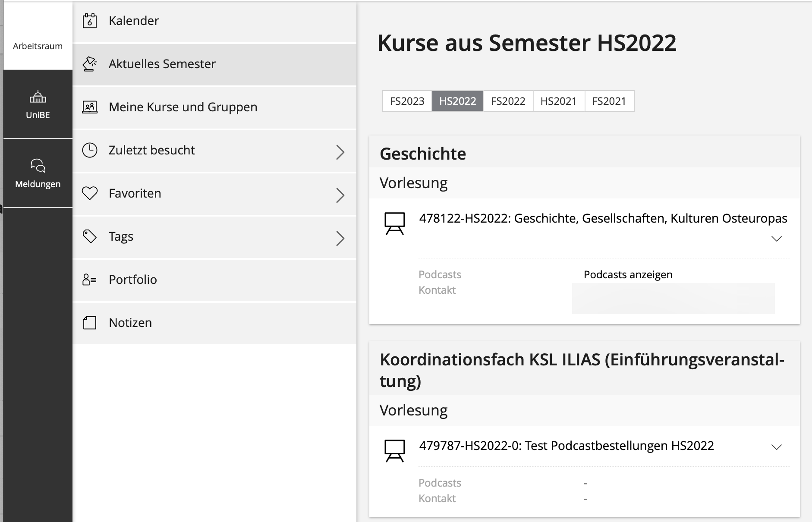Expand the Favoriten submenu arrow
The width and height of the screenshot is (812, 522).
340,195
